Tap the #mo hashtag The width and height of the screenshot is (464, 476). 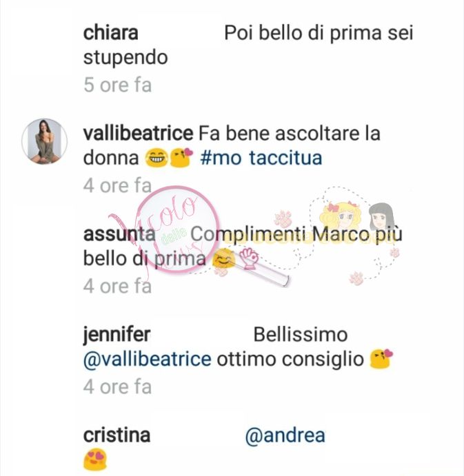(221, 158)
